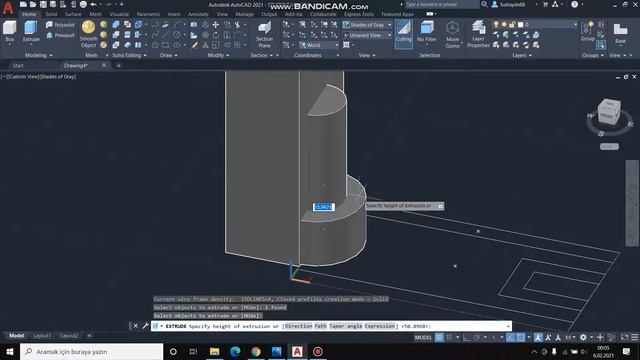Open Windows Start menu
Viewport: 640px width, 360px height.
(x=10, y=351)
